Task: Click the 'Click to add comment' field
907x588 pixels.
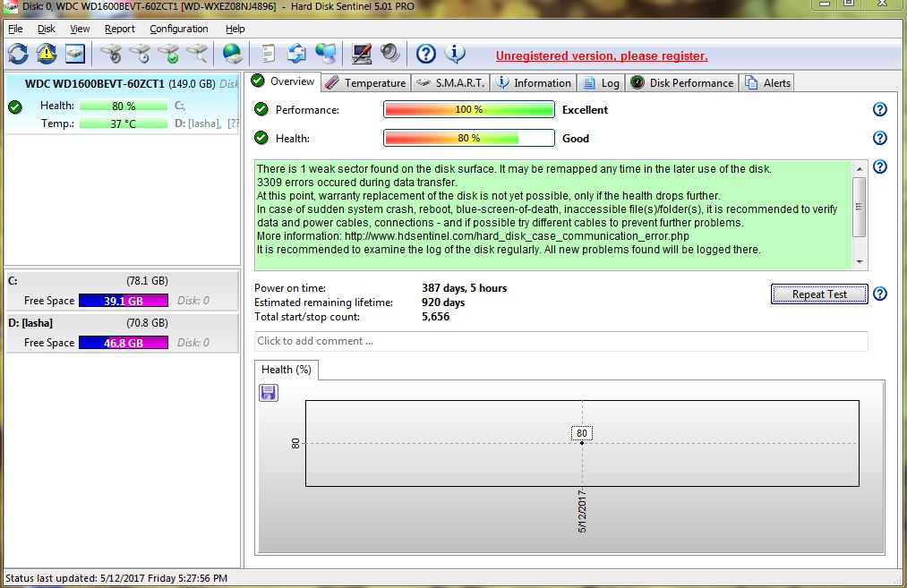Action: 560,341
